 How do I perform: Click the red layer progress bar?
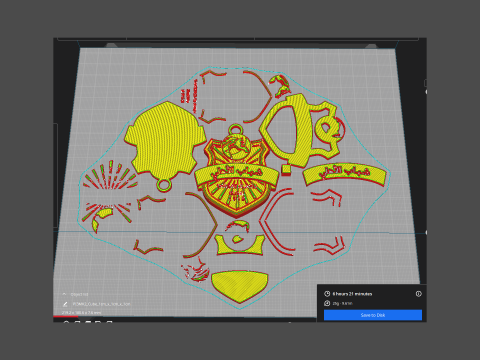[66, 316]
